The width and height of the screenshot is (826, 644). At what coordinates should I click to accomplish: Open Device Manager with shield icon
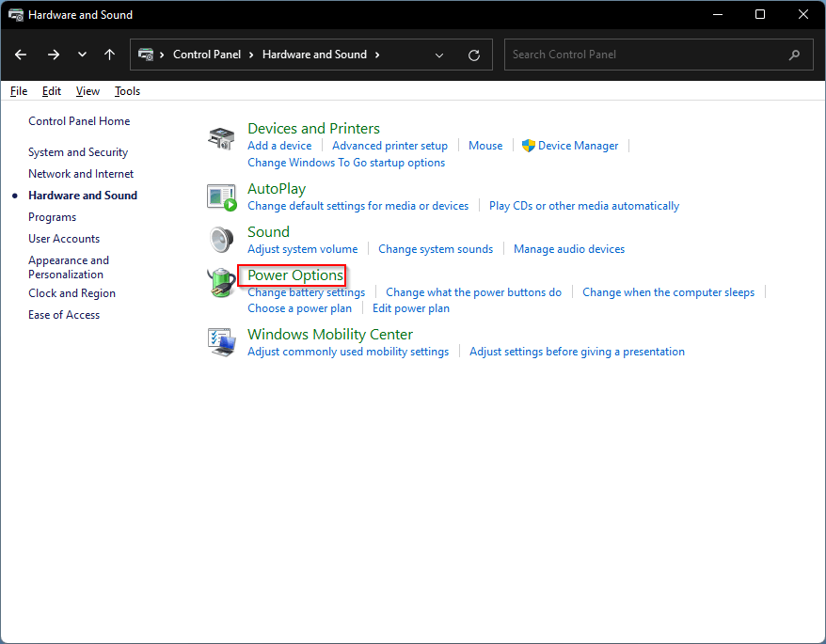click(578, 146)
